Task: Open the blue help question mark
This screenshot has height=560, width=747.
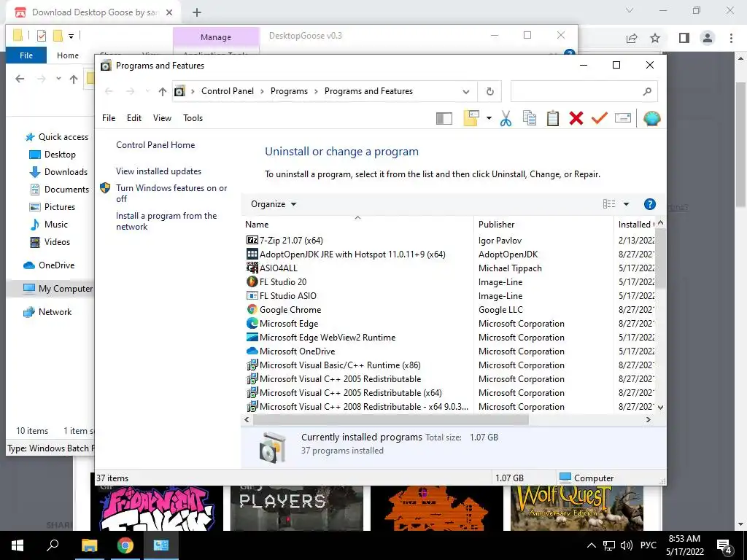Action: (x=649, y=204)
